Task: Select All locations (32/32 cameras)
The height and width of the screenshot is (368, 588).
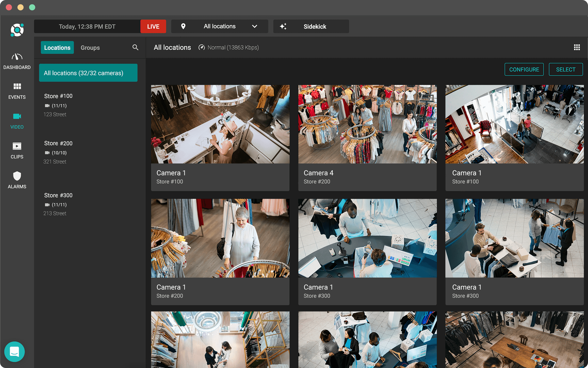Action: pos(88,73)
